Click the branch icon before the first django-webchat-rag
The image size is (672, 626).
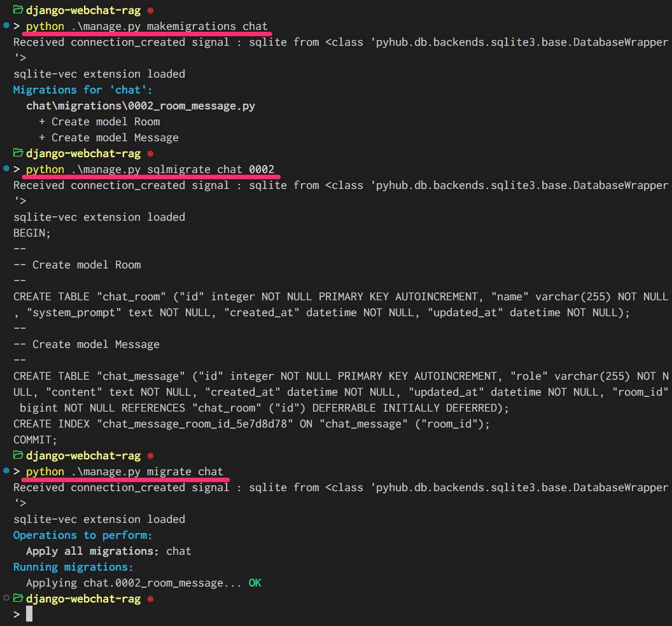17,10
